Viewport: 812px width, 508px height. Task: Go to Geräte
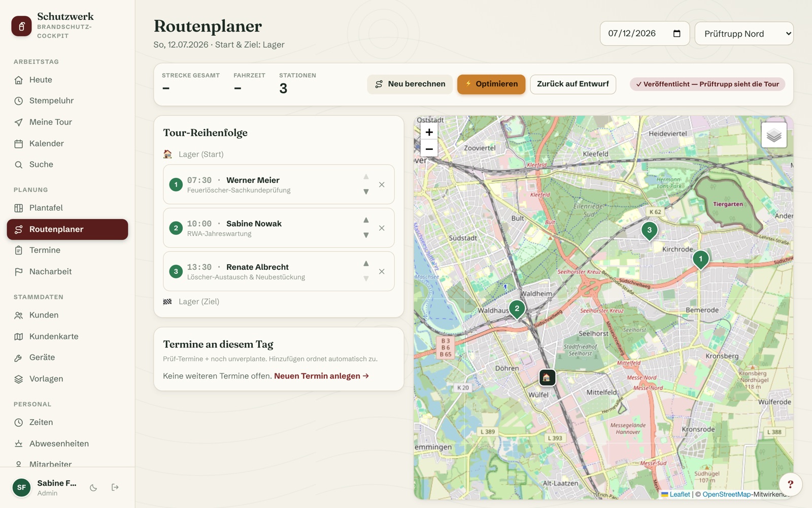(67, 357)
